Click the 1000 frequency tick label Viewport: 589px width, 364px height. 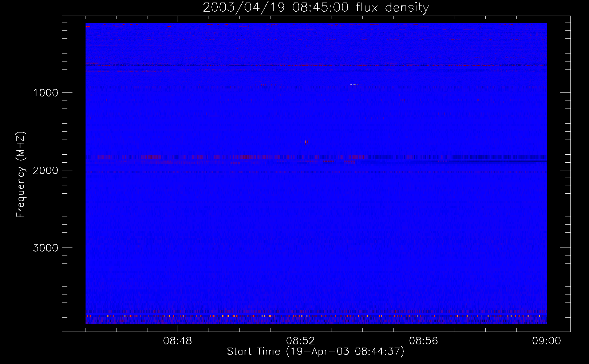click(46, 93)
